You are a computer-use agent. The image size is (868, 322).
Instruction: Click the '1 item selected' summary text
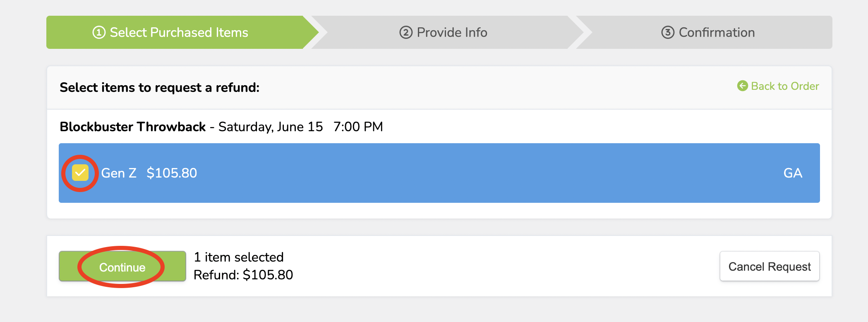(239, 257)
